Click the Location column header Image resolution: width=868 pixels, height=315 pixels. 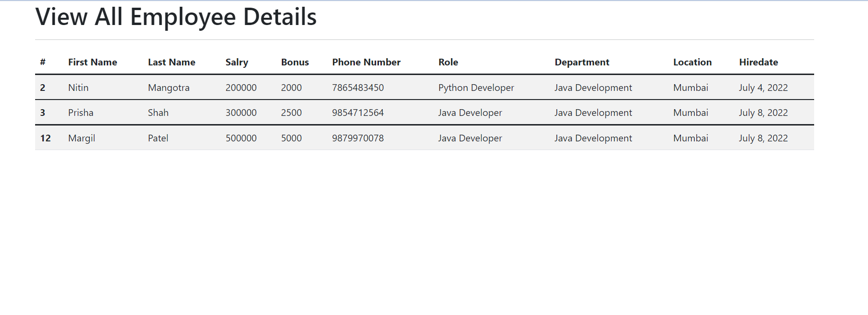(x=692, y=62)
